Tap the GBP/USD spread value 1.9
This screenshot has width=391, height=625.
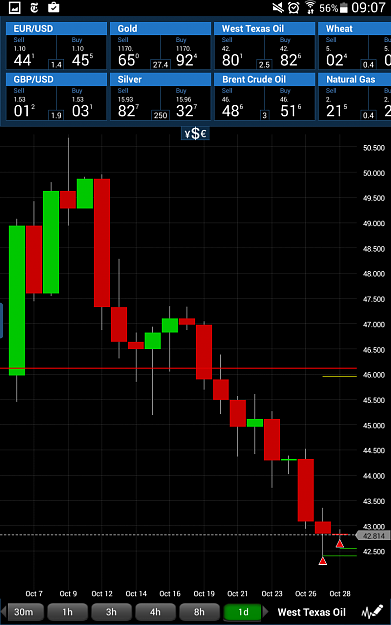(x=56, y=115)
